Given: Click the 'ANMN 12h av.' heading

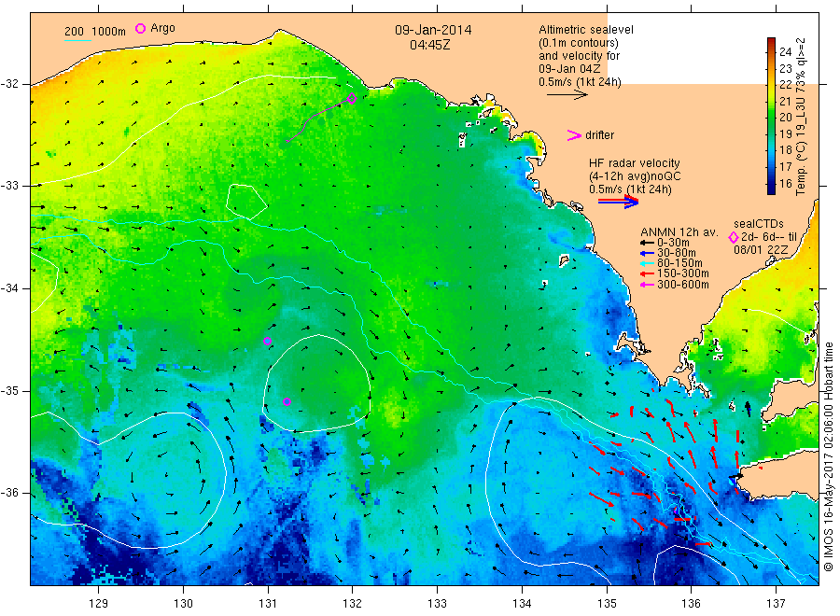Looking at the screenshot, I should pos(679,232).
